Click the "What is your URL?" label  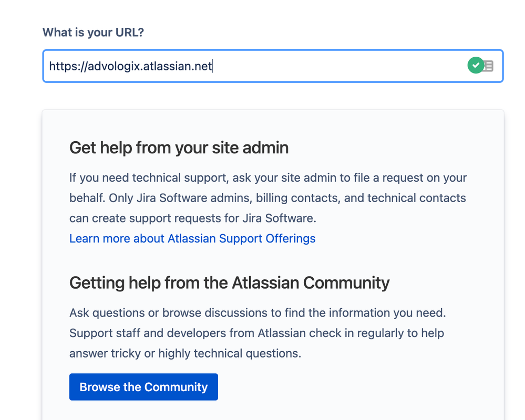coord(93,33)
